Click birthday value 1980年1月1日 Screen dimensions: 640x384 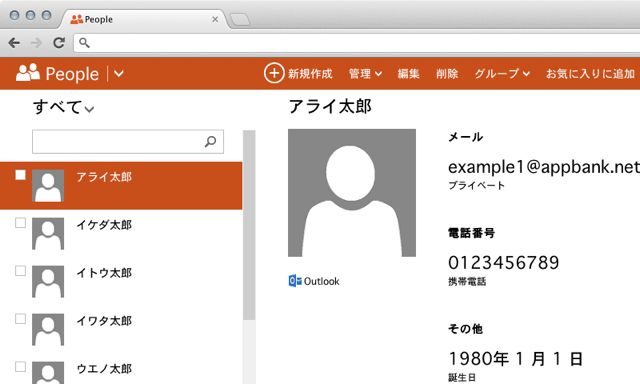[x=516, y=359]
